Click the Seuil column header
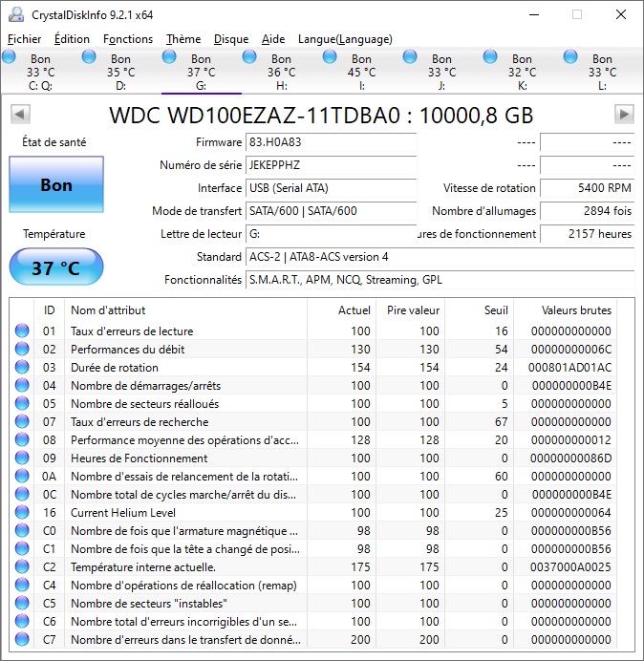 (479, 310)
